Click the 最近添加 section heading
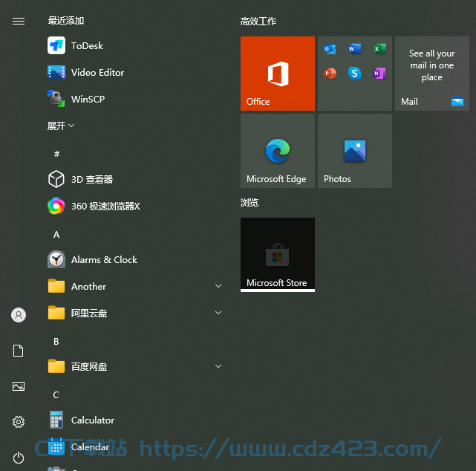The image size is (476, 471). (66, 21)
